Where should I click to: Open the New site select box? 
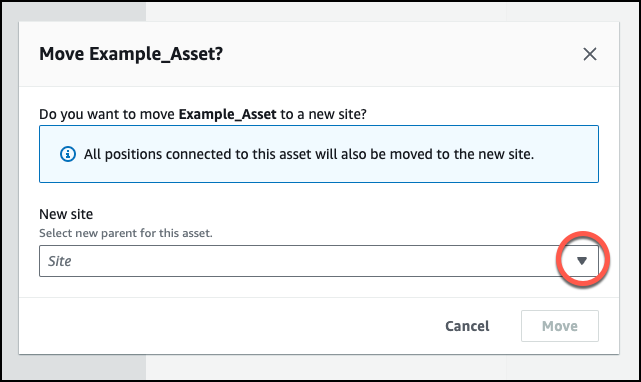319,261
